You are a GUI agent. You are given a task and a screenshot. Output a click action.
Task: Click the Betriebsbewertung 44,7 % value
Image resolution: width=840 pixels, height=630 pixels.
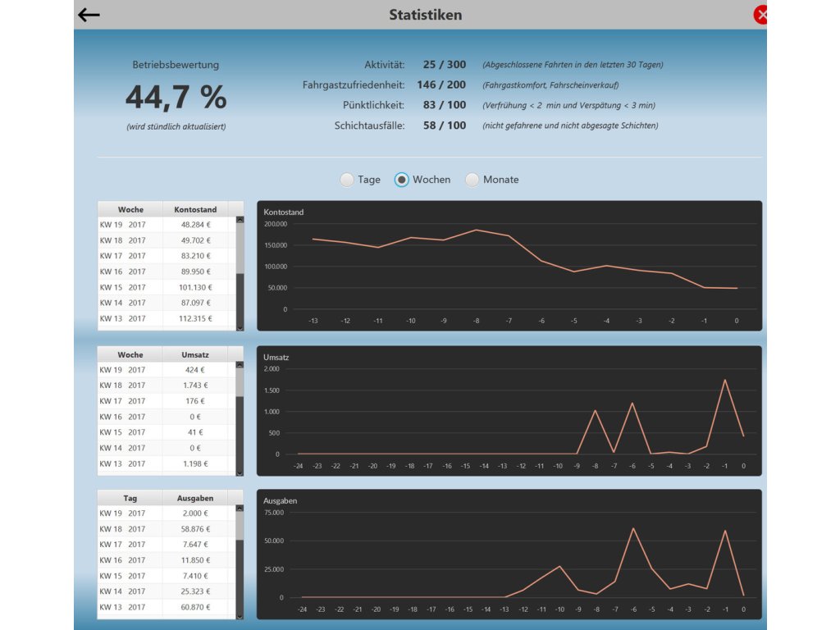point(176,98)
